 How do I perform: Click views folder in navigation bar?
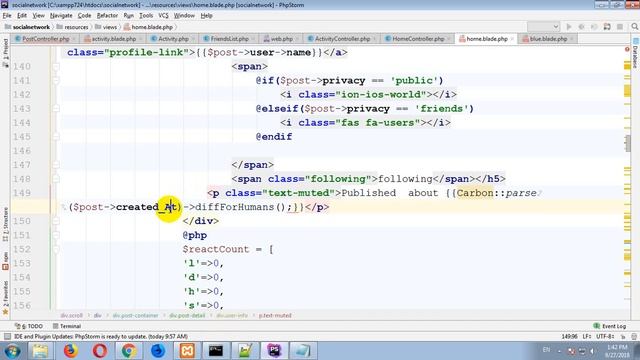click(x=106, y=27)
